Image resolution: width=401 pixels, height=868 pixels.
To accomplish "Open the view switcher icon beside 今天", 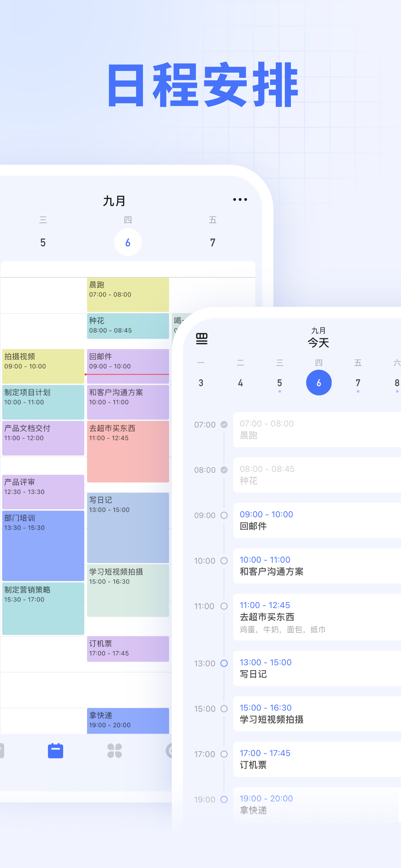I will (x=202, y=338).
